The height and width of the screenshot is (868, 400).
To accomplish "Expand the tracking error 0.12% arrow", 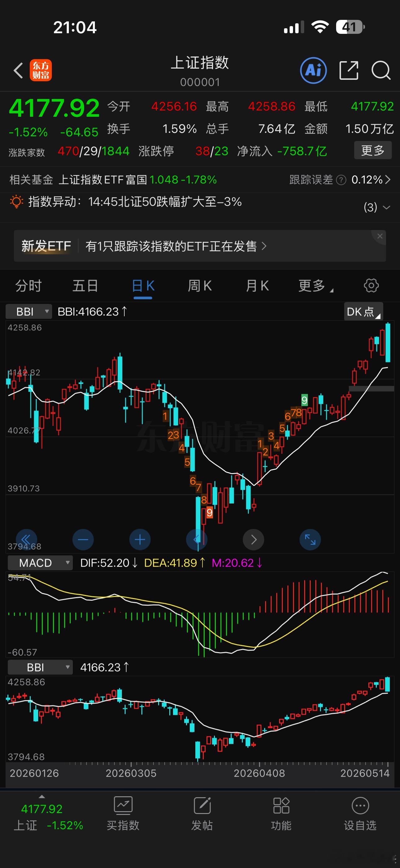I will pos(388,180).
